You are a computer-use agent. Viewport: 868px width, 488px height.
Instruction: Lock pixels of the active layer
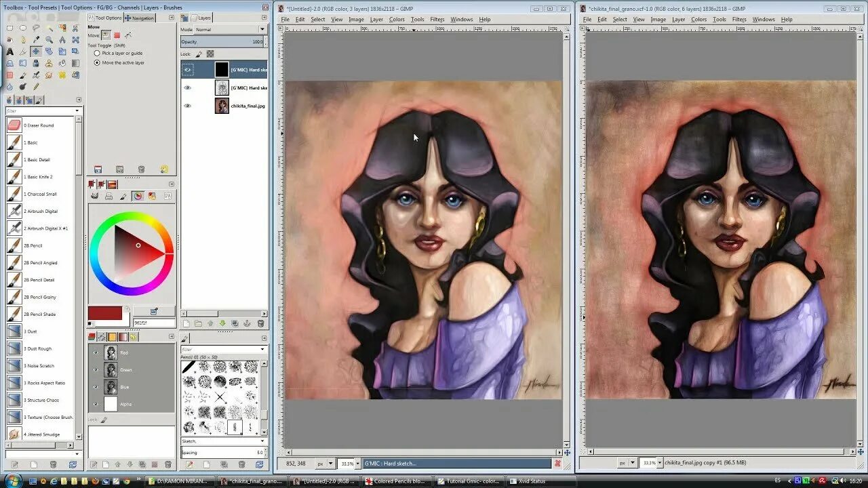click(199, 54)
